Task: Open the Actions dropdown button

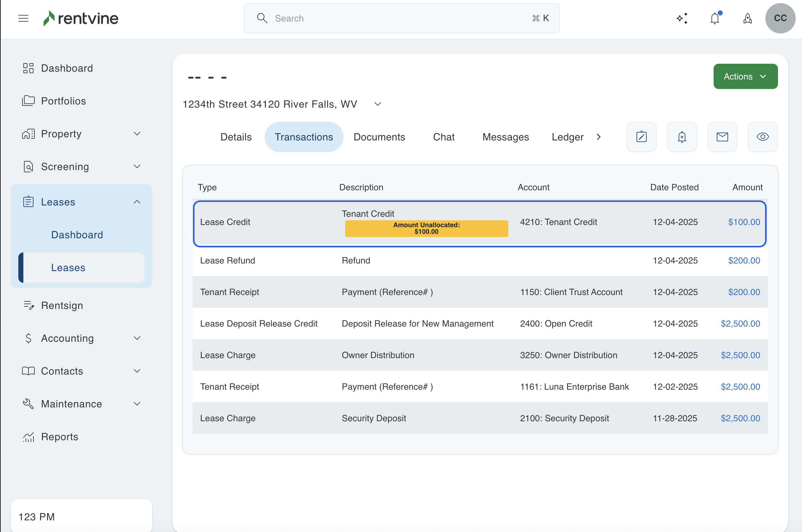Action: [x=745, y=76]
